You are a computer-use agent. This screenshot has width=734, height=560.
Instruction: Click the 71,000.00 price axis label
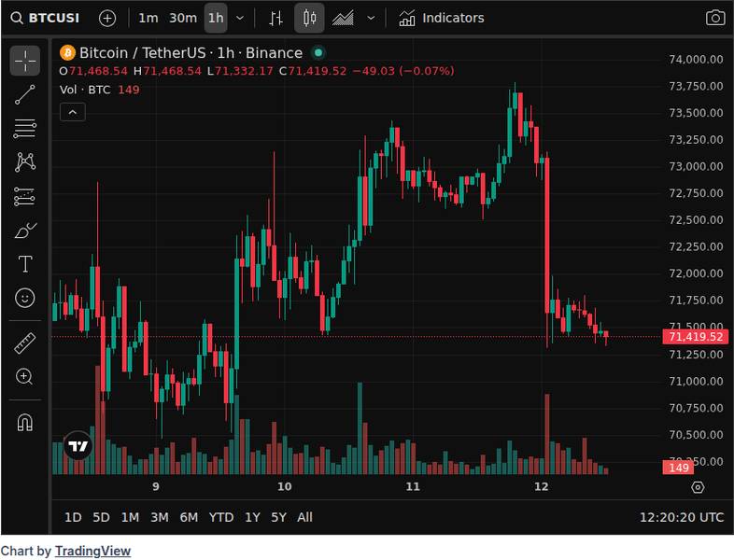pyautogui.click(x=696, y=382)
